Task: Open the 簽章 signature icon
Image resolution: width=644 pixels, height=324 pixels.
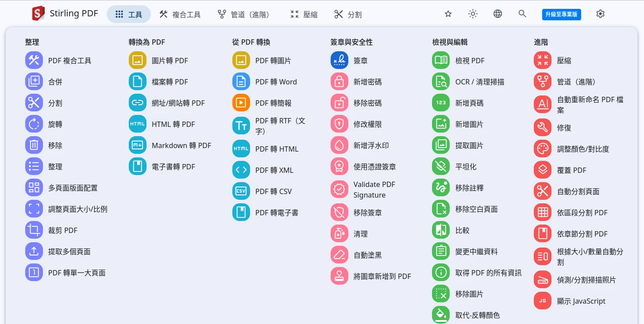Action: point(339,60)
